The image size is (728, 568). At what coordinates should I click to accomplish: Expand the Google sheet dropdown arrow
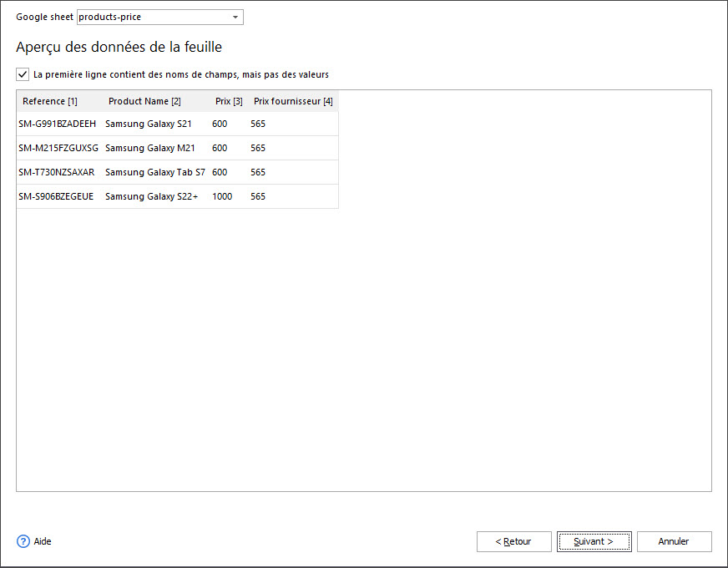(x=235, y=18)
